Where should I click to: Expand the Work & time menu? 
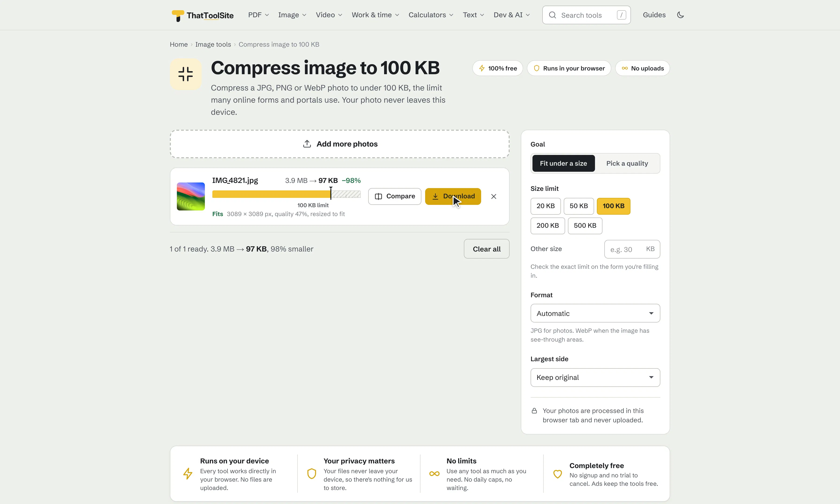pyautogui.click(x=375, y=15)
